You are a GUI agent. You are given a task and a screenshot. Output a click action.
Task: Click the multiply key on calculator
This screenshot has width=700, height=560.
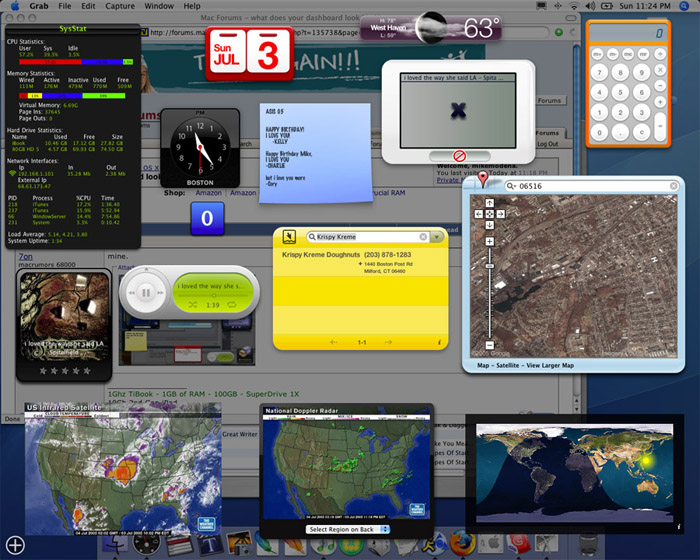click(x=659, y=70)
